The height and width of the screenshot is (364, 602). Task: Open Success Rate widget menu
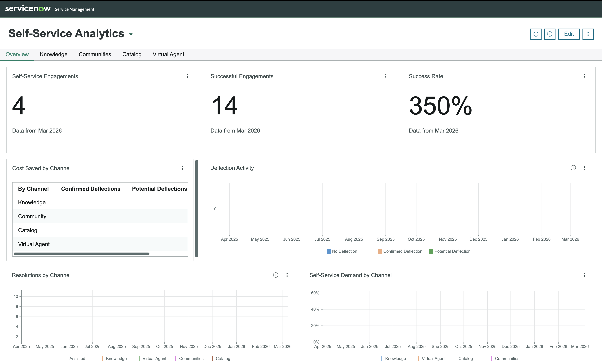point(584,76)
